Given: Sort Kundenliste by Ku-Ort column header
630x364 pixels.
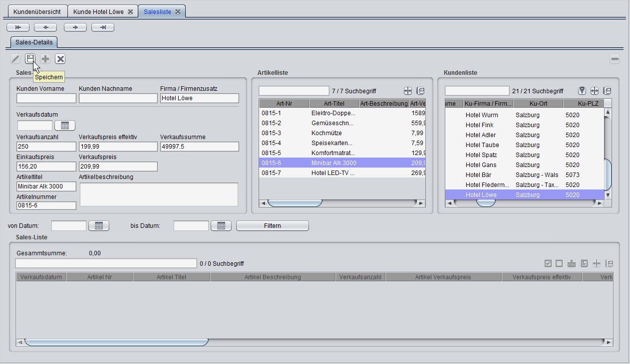Looking at the screenshot, I should click(x=538, y=103).
